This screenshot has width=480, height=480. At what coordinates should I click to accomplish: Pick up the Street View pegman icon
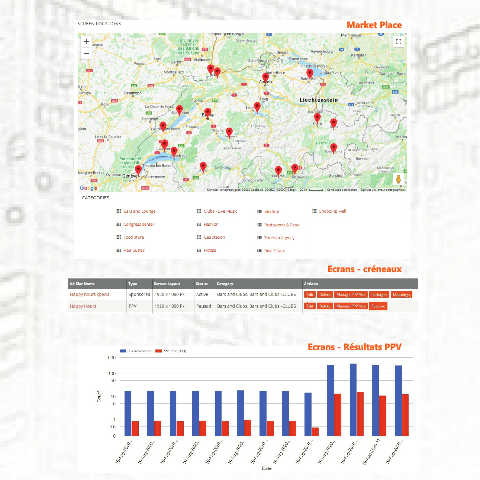click(x=398, y=179)
